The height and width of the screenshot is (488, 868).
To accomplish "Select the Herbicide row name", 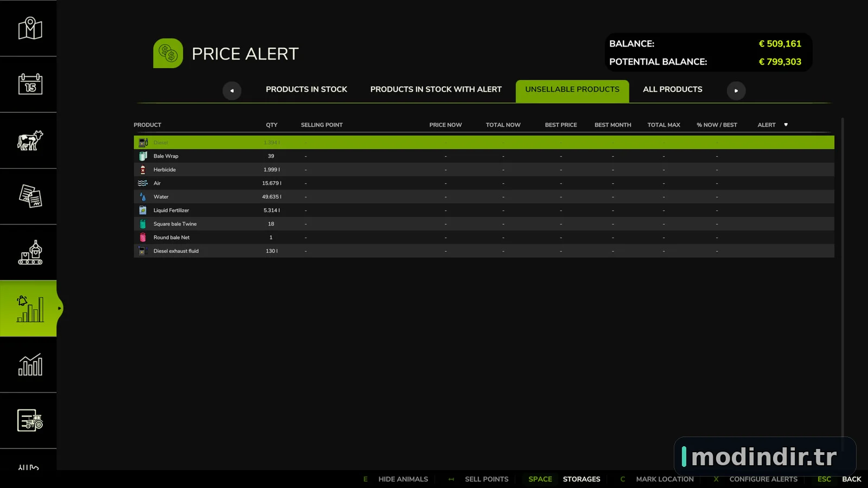I will (164, 170).
